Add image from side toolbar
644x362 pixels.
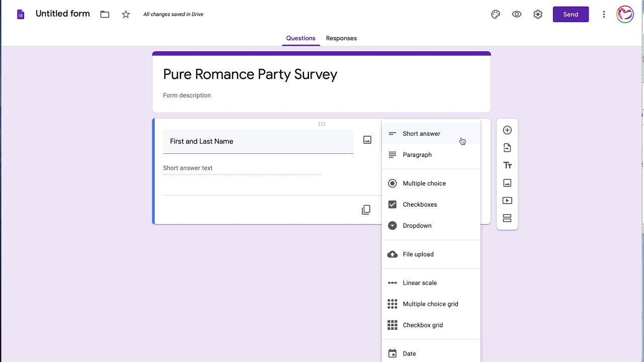click(507, 183)
